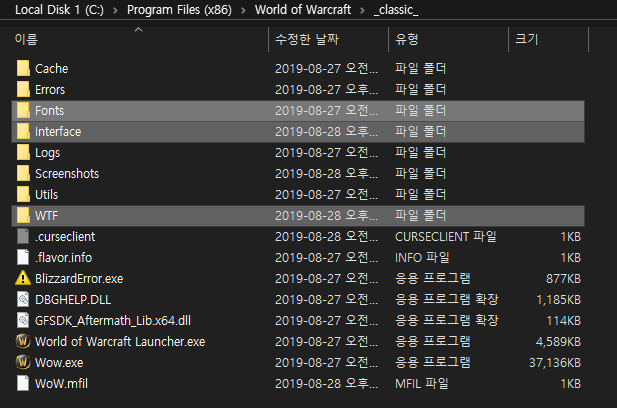Click the Wow.exe application icon
The image size is (617, 408).
click(x=24, y=362)
